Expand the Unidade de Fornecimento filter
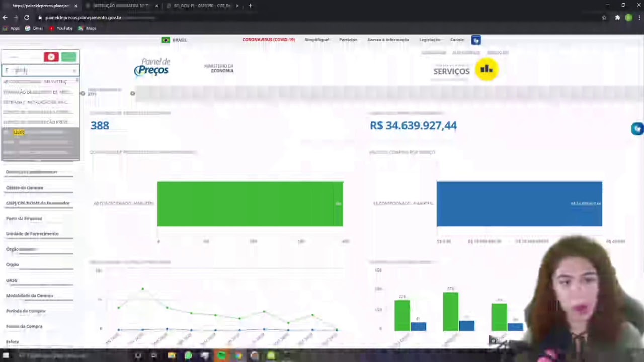Image resolution: width=644 pixels, height=362 pixels. [39, 234]
